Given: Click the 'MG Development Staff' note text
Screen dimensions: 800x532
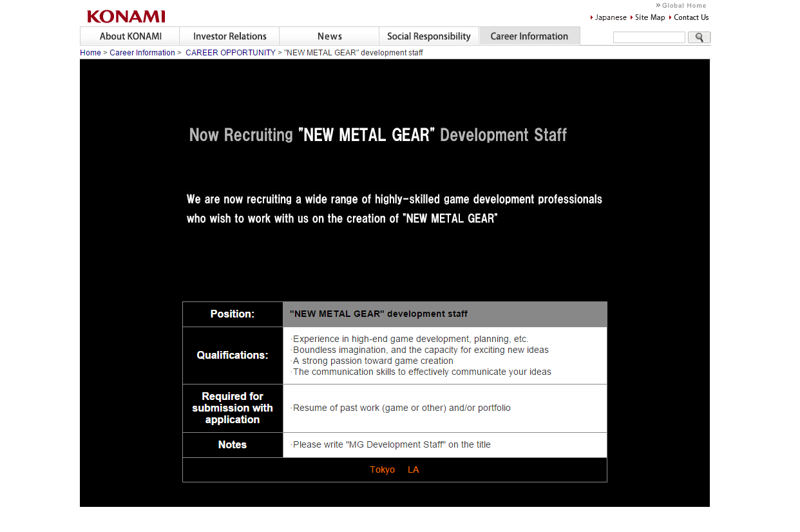Looking at the screenshot, I should tap(390, 444).
